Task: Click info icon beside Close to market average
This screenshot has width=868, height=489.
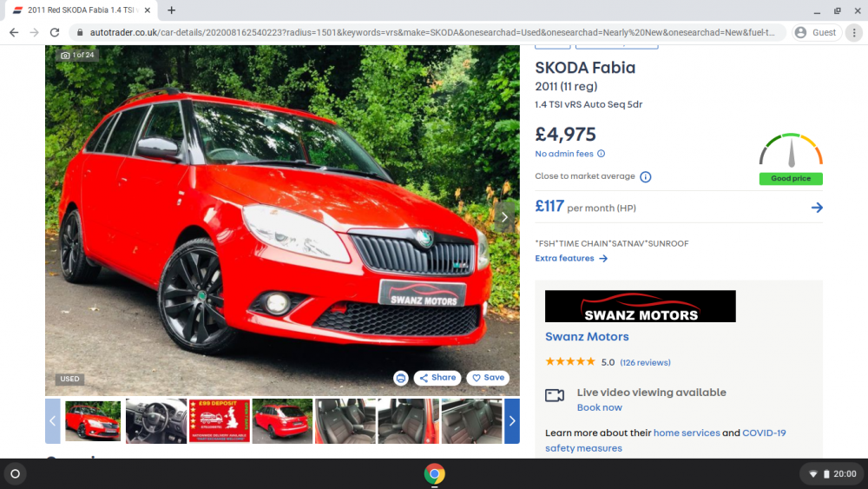Action: point(646,176)
